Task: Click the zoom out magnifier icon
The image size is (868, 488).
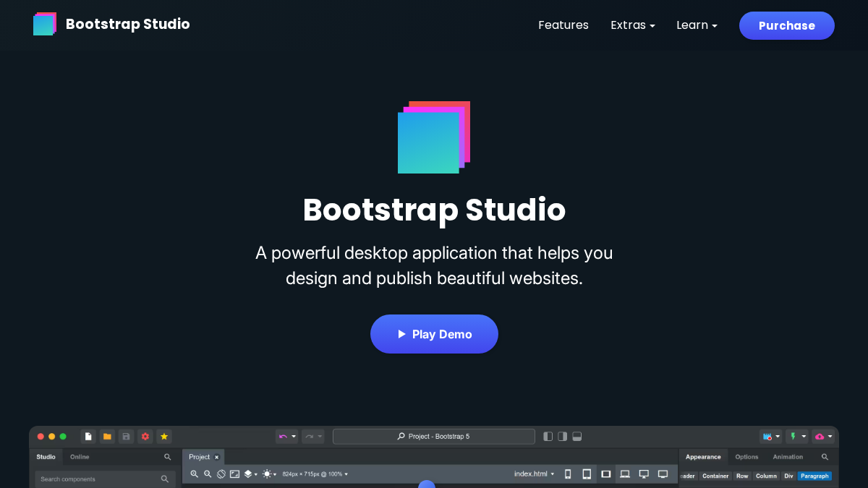Action: [208, 474]
